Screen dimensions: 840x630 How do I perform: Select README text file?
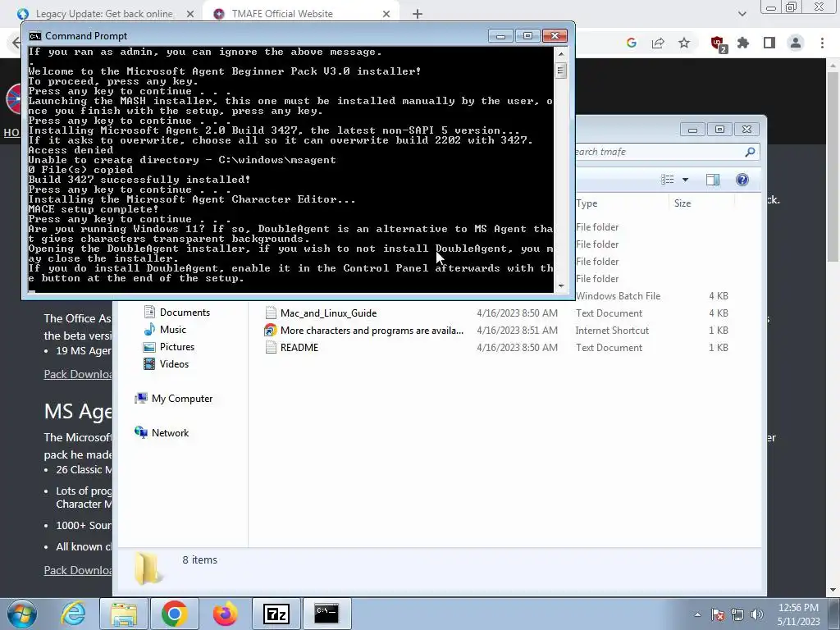pyautogui.click(x=292, y=348)
